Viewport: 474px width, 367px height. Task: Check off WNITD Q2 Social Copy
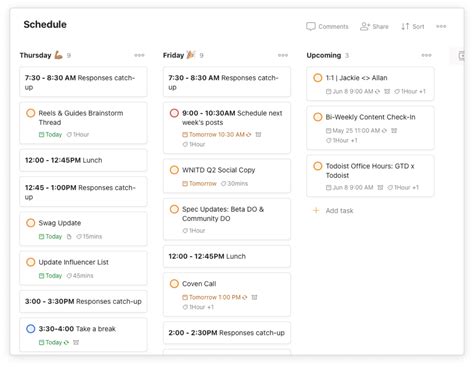(174, 170)
